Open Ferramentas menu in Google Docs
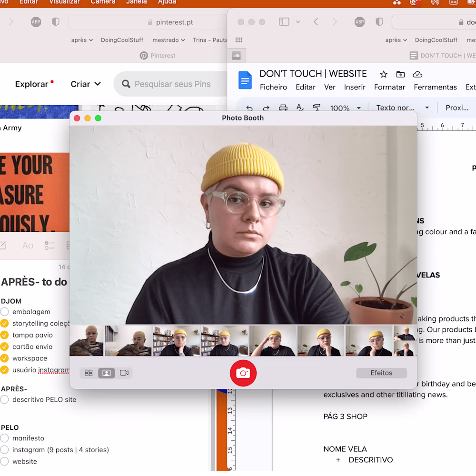Viewport: 476px width, 476px height. tap(435, 87)
